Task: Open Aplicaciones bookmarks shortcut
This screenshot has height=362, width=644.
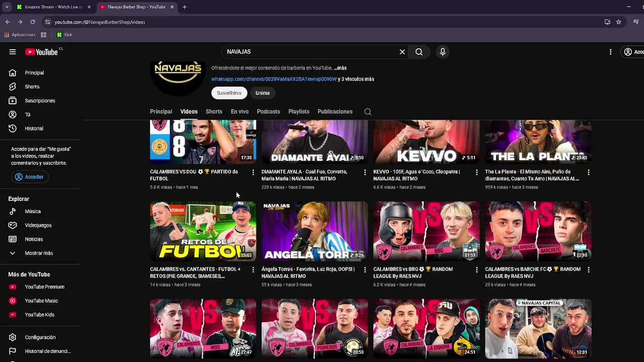Action: tap(20, 35)
